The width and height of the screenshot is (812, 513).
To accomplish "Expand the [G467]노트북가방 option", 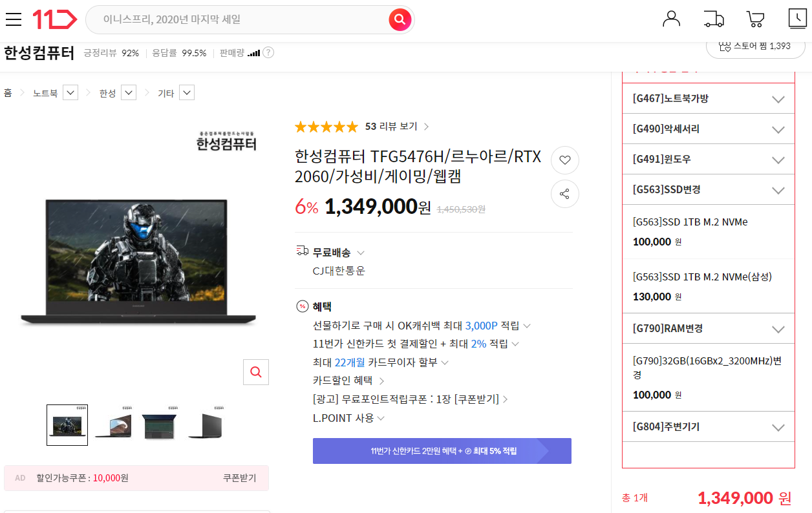I will pyautogui.click(x=708, y=99).
